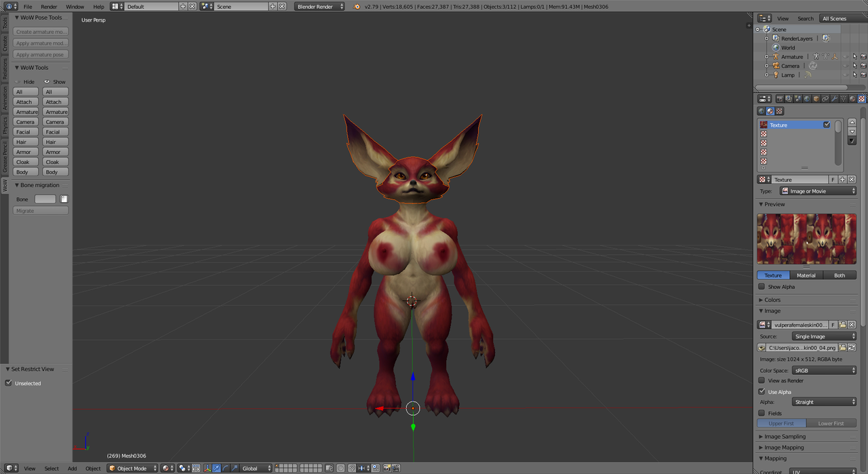Open the scene properties tab icon
Viewport: 868px width, 474px height.
pos(798,99)
